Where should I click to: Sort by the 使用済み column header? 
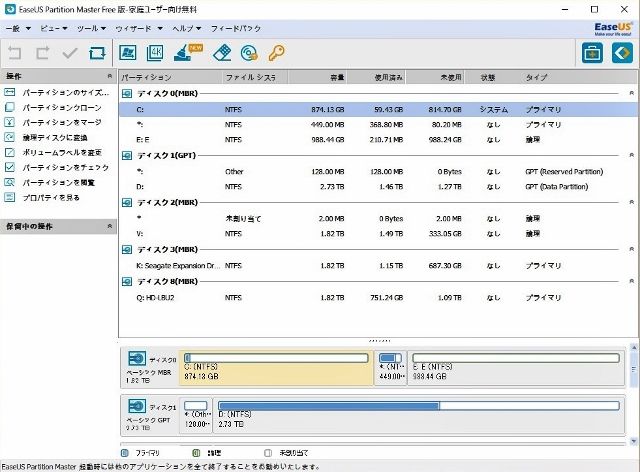click(376, 77)
